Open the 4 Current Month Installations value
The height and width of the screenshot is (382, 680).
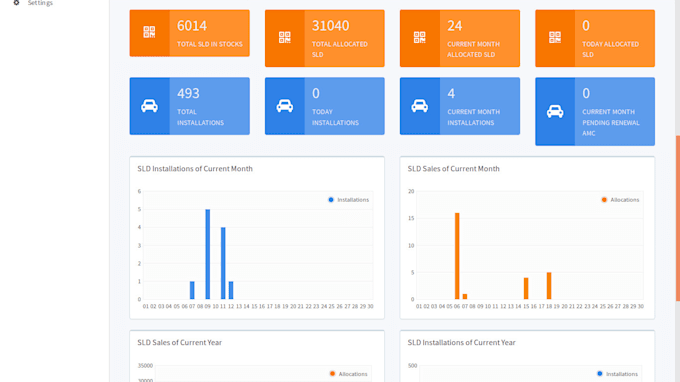tap(451, 93)
